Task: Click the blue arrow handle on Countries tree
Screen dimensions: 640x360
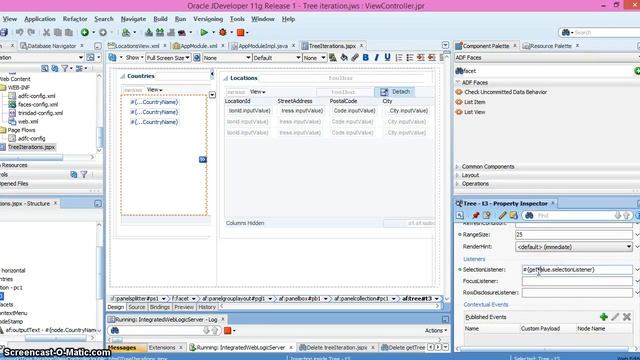Action: coord(202,159)
